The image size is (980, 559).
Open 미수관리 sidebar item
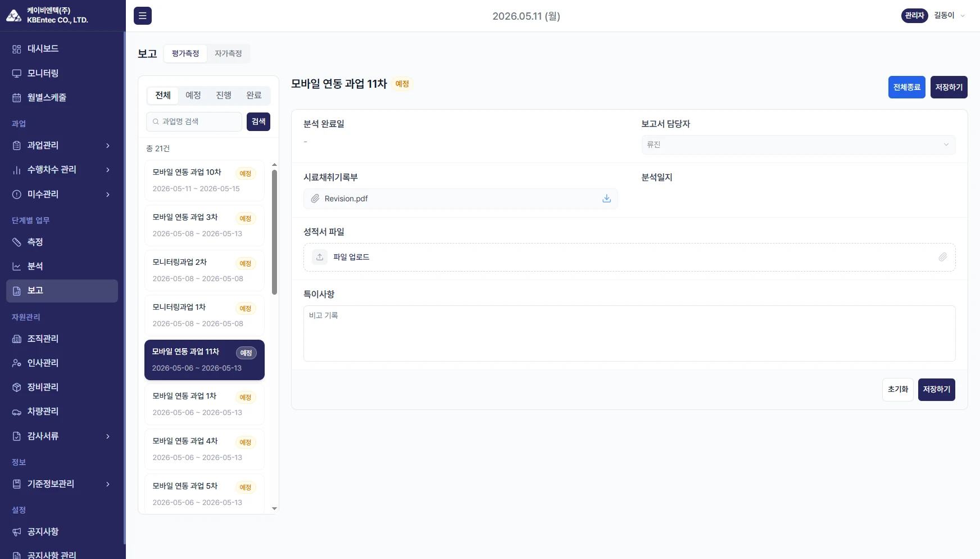[62, 194]
